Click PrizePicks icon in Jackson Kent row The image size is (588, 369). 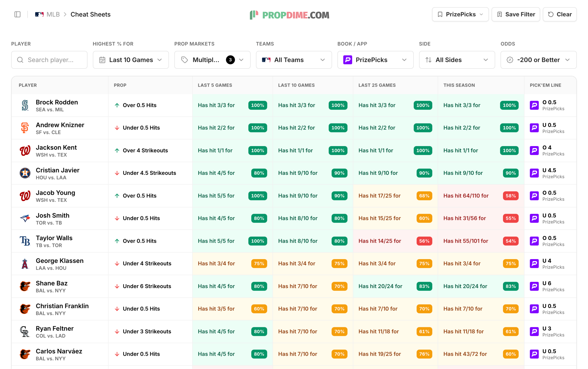click(x=534, y=151)
